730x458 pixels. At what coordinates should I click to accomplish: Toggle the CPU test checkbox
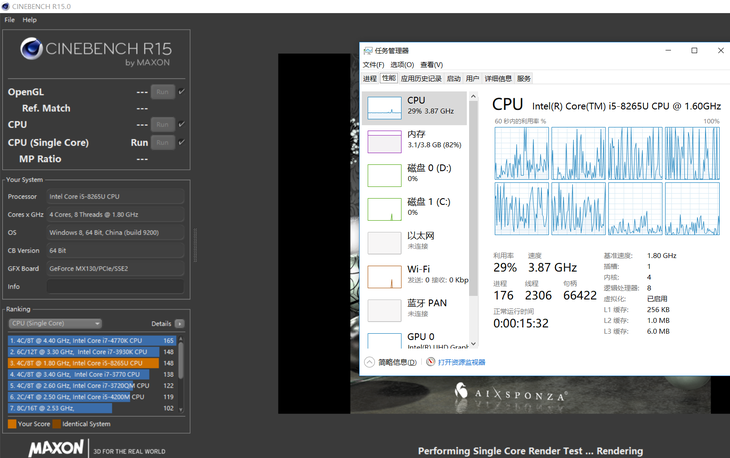(x=182, y=124)
